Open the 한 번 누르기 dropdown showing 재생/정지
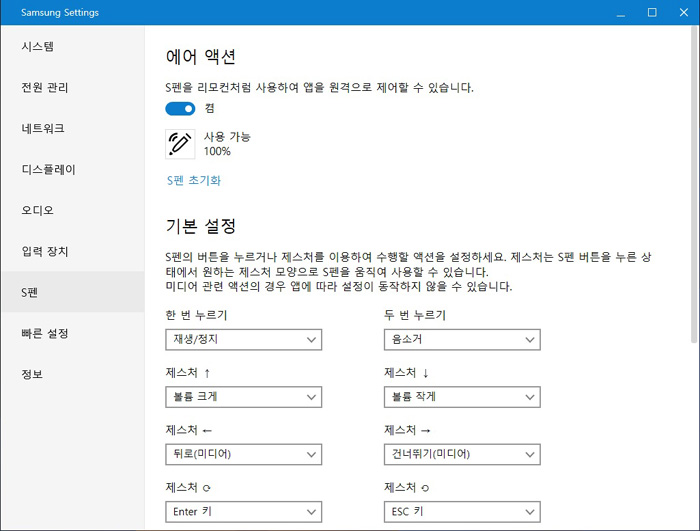 tap(244, 339)
